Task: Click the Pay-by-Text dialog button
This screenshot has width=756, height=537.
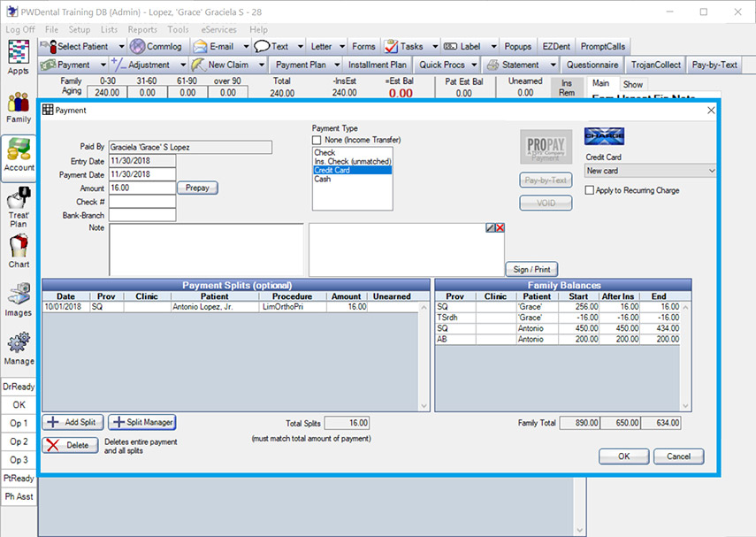Action: 546,180
